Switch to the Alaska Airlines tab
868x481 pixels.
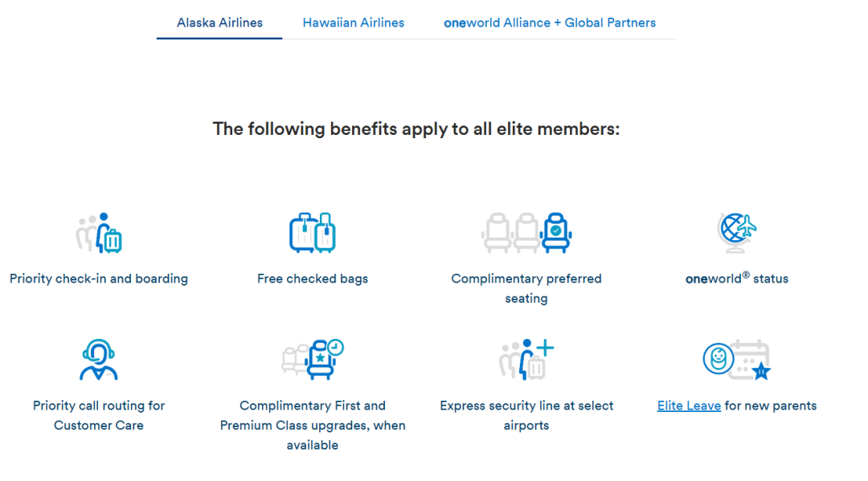click(x=219, y=22)
